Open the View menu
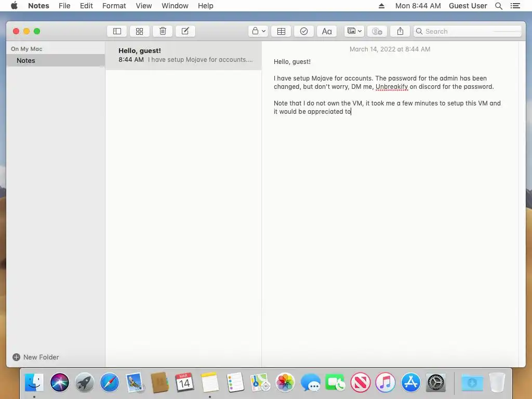 tap(143, 6)
